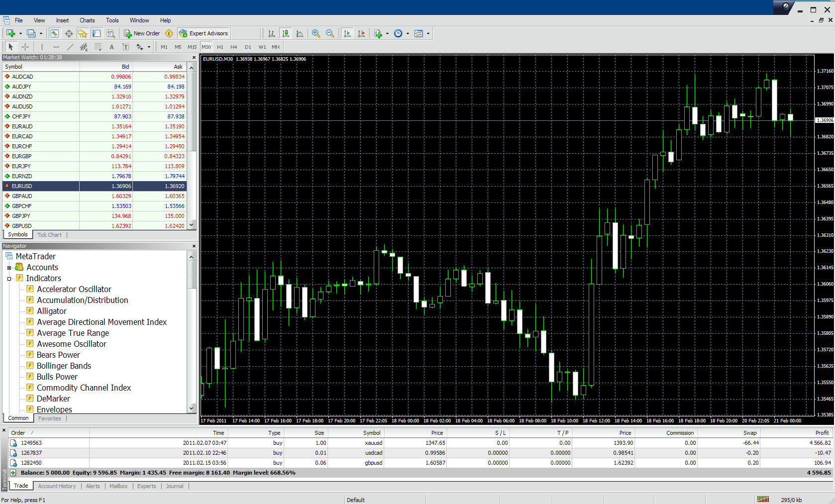The height and width of the screenshot is (504, 835).
Task: Open the Indicators icon dropdown arrow
Action: tap(387, 34)
